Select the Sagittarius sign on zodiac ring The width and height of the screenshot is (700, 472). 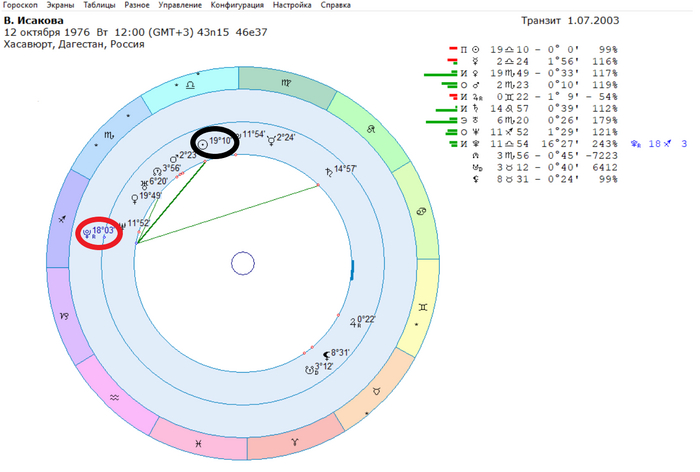tap(62, 219)
